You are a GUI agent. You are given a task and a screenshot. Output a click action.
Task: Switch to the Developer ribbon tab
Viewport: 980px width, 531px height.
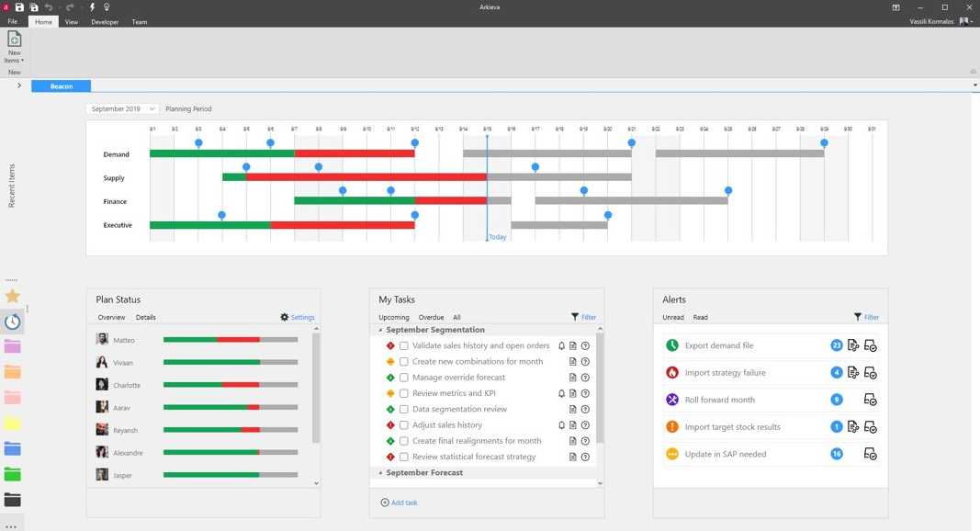(105, 22)
